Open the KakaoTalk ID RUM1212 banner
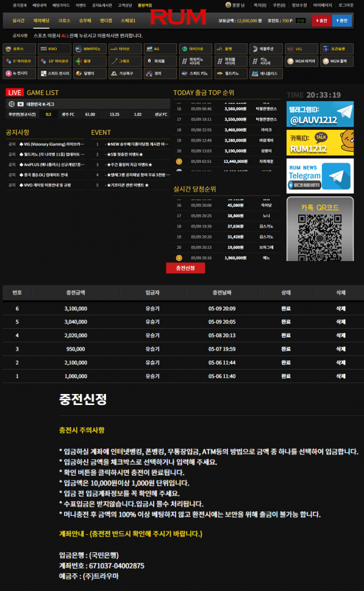The height and width of the screenshot is (591, 364). coord(320,143)
